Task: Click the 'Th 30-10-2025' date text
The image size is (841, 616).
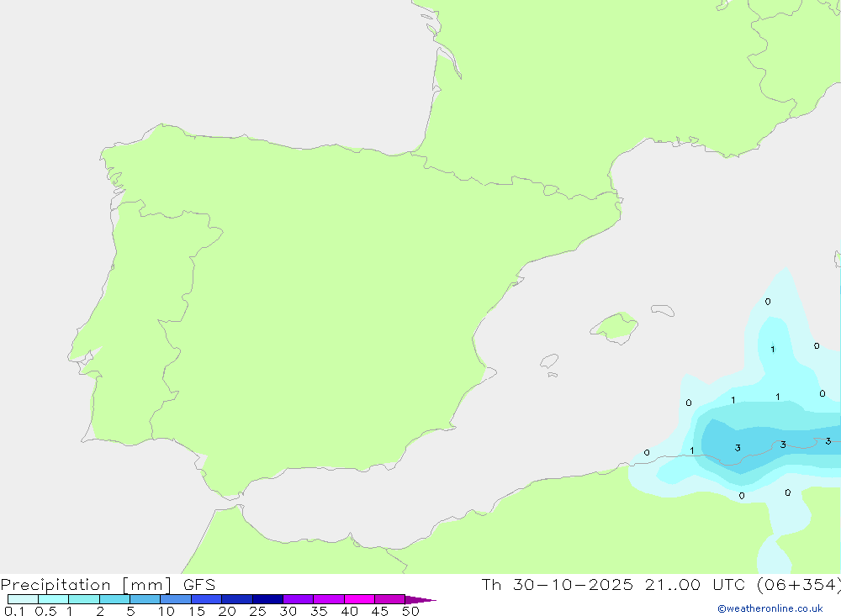Action: point(558,584)
